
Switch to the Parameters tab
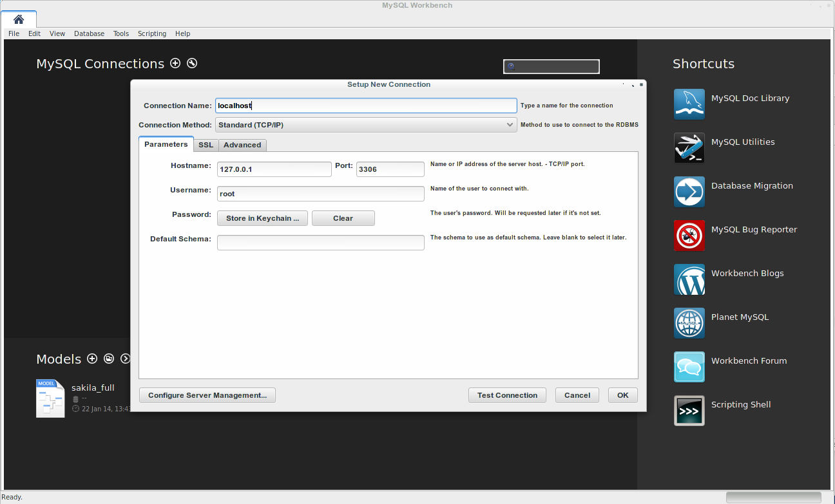(x=166, y=144)
